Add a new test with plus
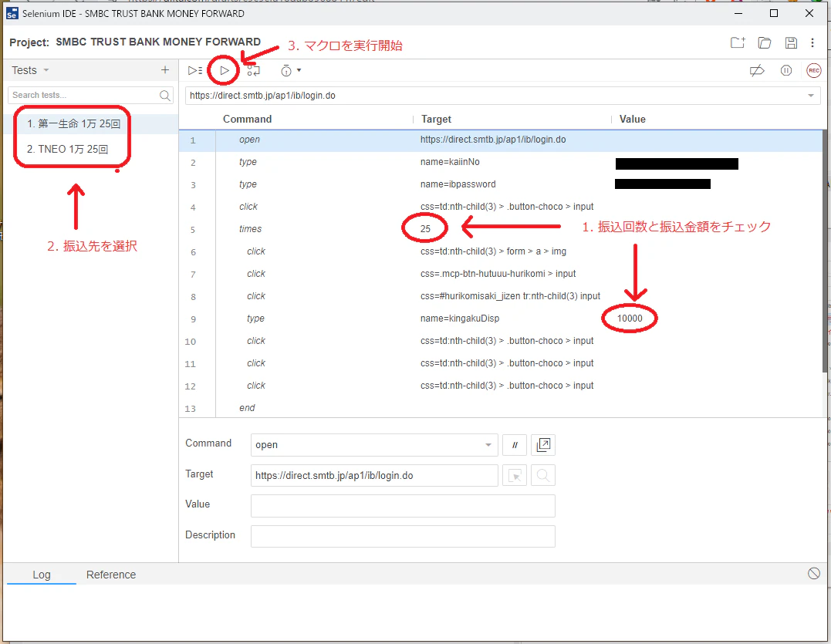 tap(165, 70)
